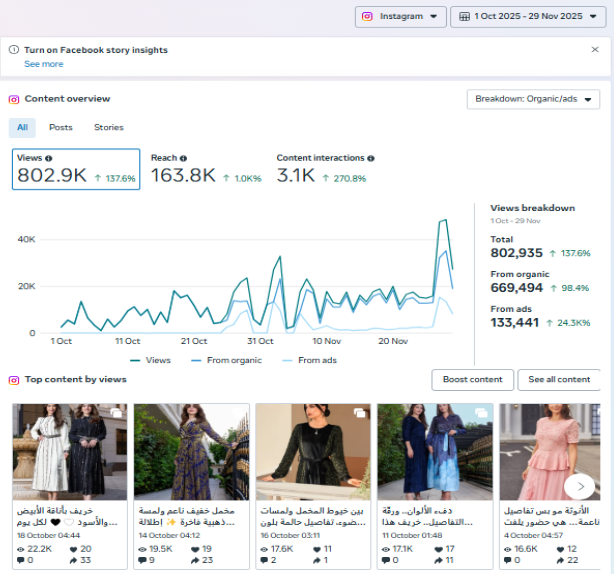Click the Views info icon

pos(49,158)
